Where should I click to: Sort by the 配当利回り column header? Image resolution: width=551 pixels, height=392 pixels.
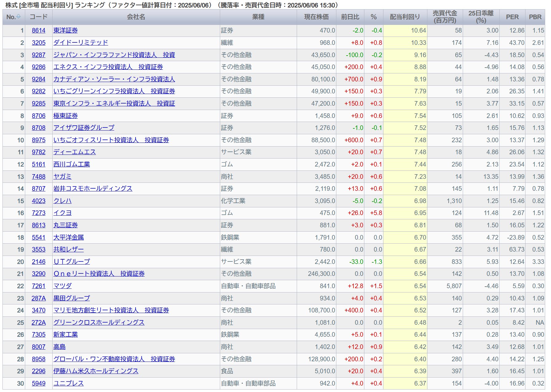[405, 17]
